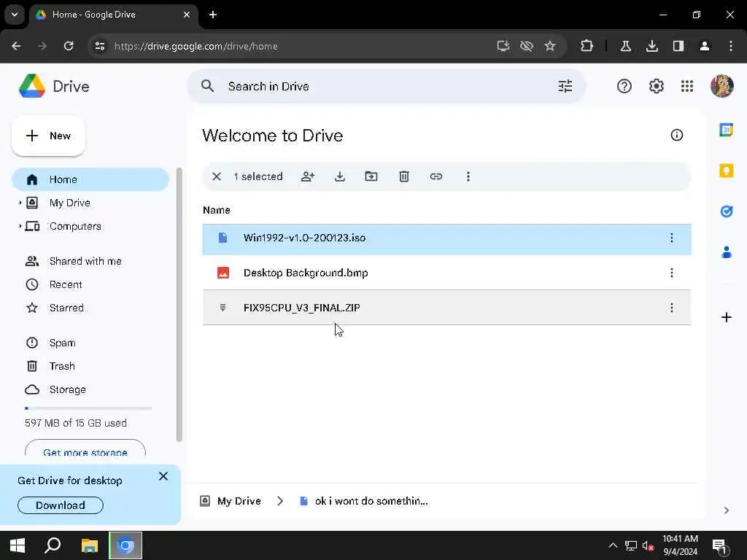Open the Chrome three-dot menu

(x=730, y=46)
